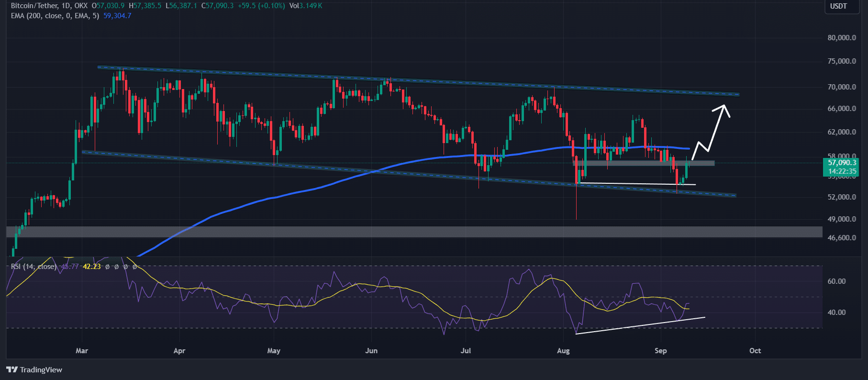Image resolution: width=868 pixels, height=380 pixels.
Task: Select the Bitcoin/Tether symbol title
Action: tap(34, 6)
